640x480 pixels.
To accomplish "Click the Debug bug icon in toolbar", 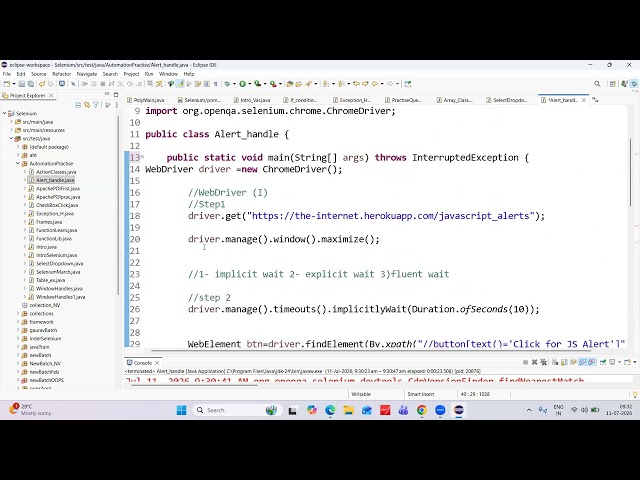I will tap(227, 84).
